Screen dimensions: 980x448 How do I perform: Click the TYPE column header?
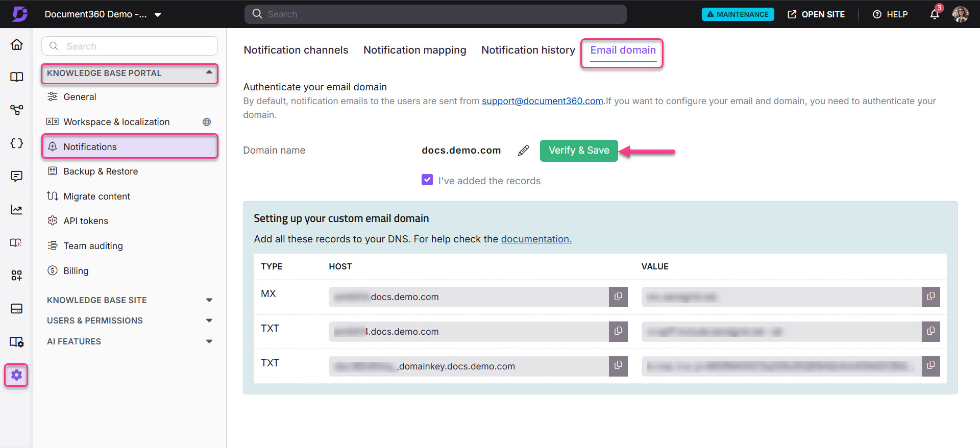pyautogui.click(x=272, y=266)
